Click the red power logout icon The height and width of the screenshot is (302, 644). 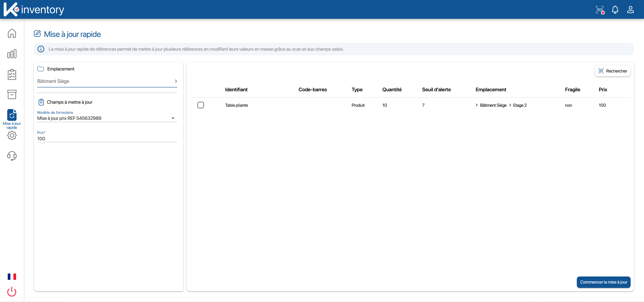tap(12, 292)
